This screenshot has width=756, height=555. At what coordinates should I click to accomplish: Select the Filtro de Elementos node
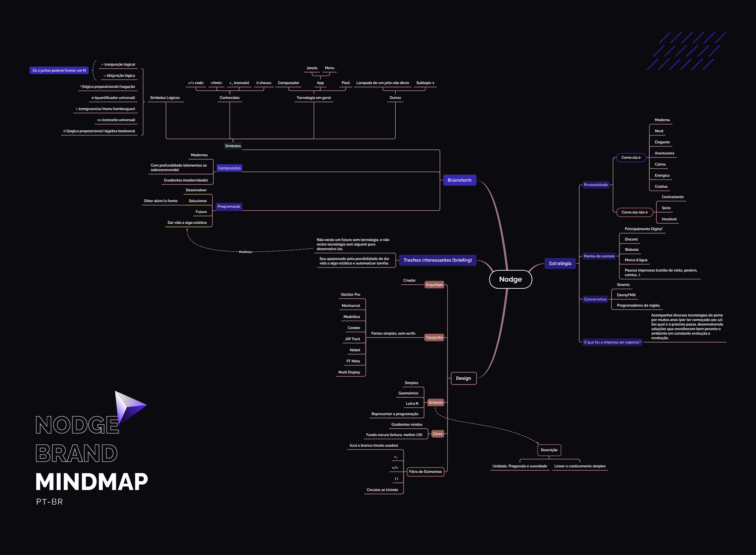(425, 471)
